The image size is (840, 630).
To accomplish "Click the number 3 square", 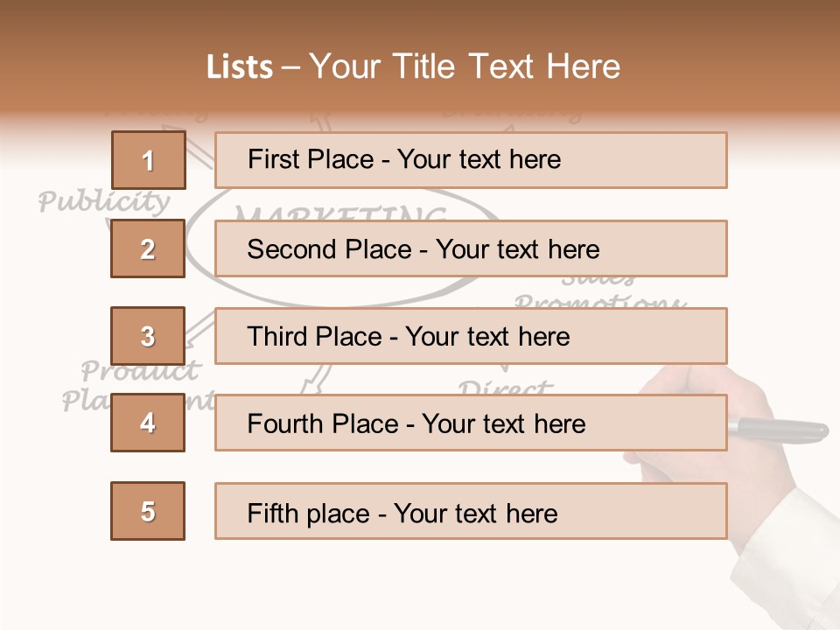I will click(148, 336).
